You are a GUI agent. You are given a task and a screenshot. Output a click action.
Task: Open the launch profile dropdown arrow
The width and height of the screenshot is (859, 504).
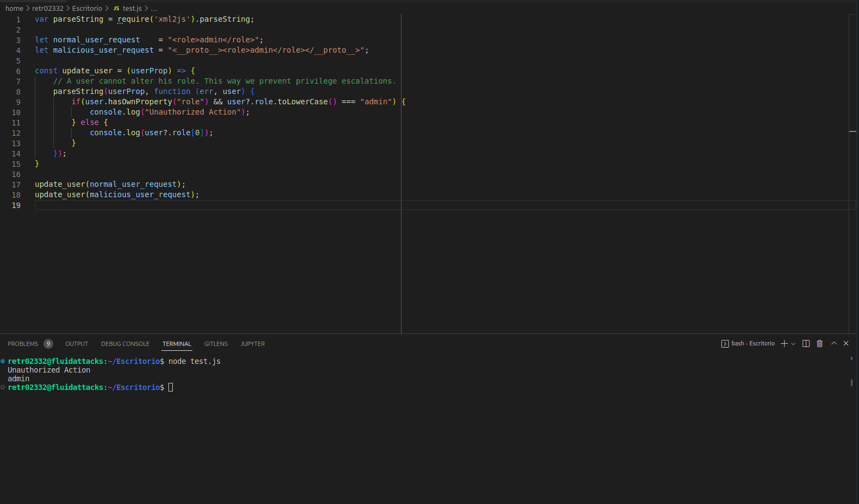[x=793, y=344]
